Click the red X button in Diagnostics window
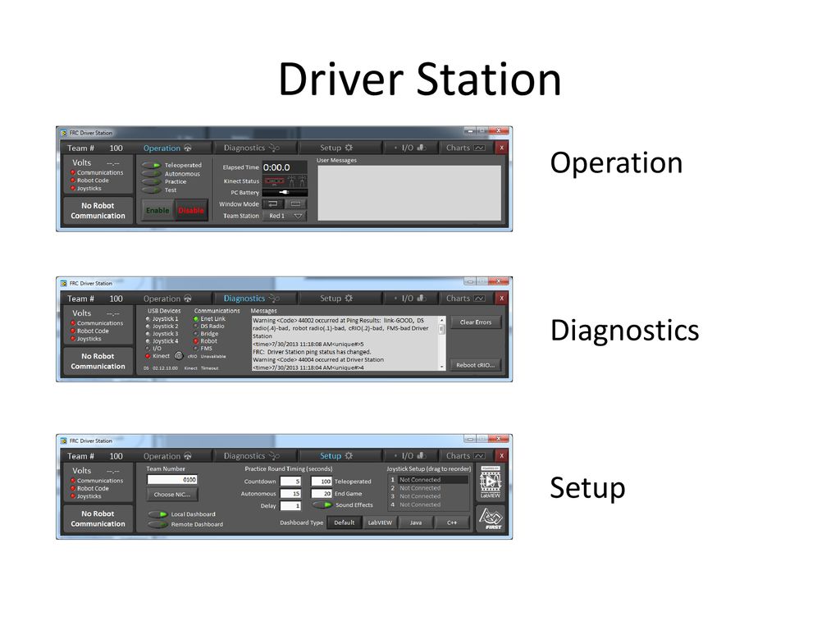Screen dimensions: 840x630 tap(501, 299)
